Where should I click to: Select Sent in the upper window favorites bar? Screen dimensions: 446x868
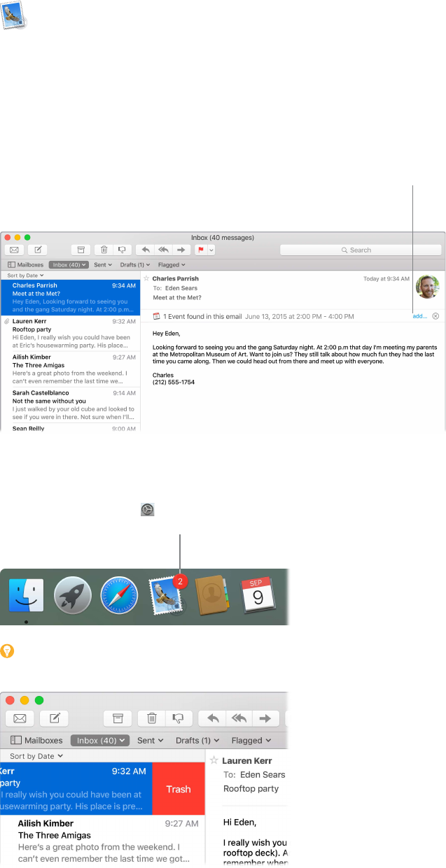[x=102, y=265]
